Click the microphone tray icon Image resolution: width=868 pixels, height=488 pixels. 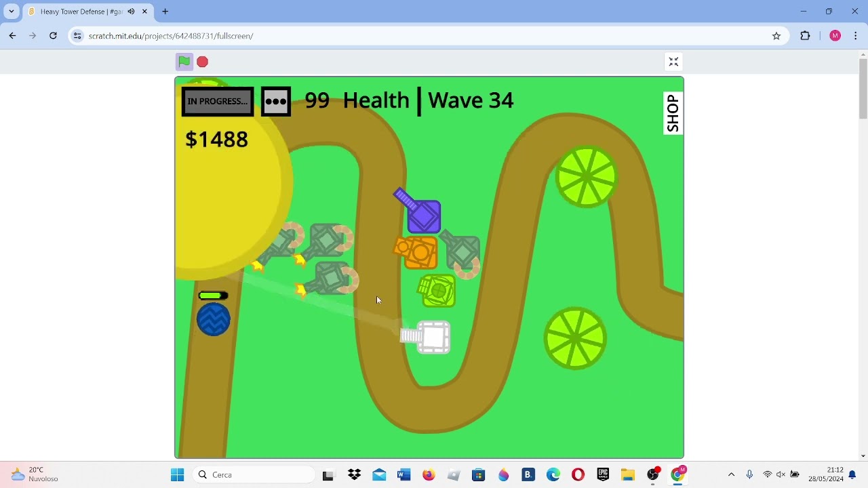tap(749, 475)
